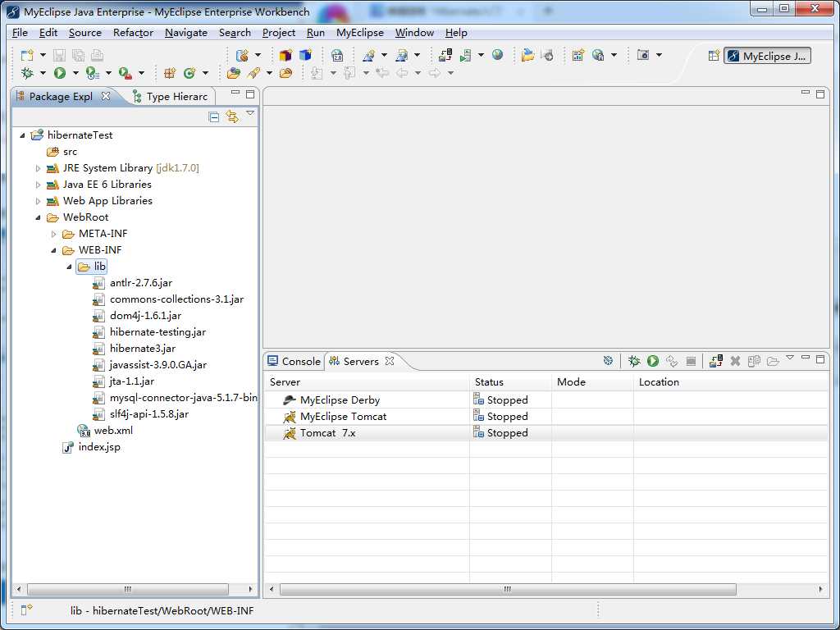
Task: Click the Search flashlight icon in main toolbar
Action: 254,73
